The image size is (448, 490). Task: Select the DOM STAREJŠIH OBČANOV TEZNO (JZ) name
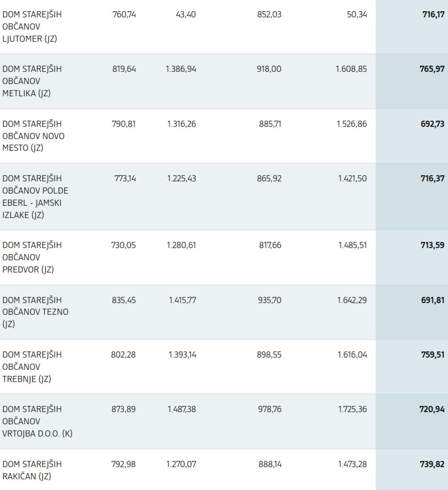pyautogui.click(x=35, y=312)
